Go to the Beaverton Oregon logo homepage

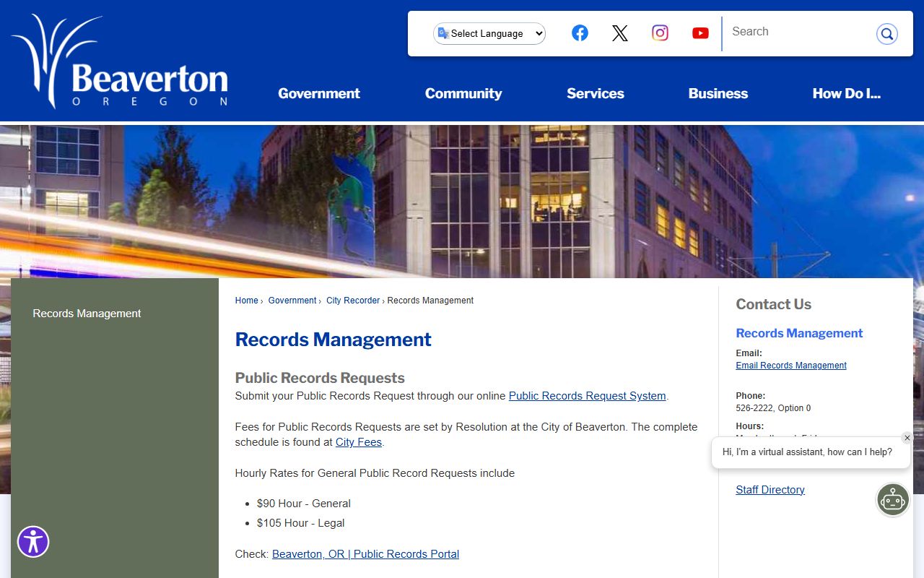click(121, 61)
